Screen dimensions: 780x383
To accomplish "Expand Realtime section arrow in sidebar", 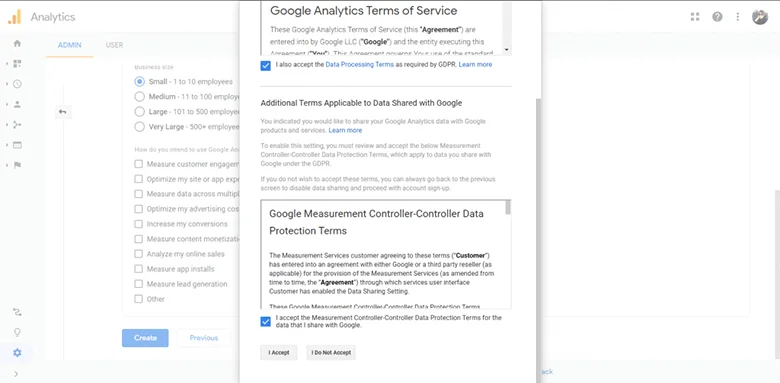I will (x=7, y=84).
